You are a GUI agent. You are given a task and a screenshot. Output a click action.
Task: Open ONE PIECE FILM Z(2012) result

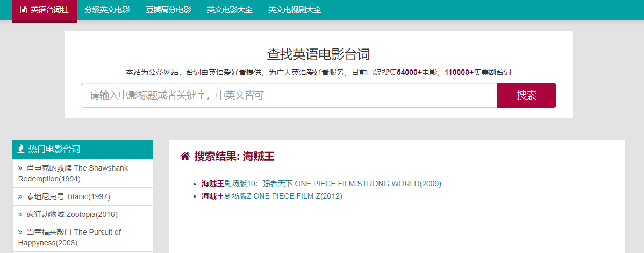[271, 196]
